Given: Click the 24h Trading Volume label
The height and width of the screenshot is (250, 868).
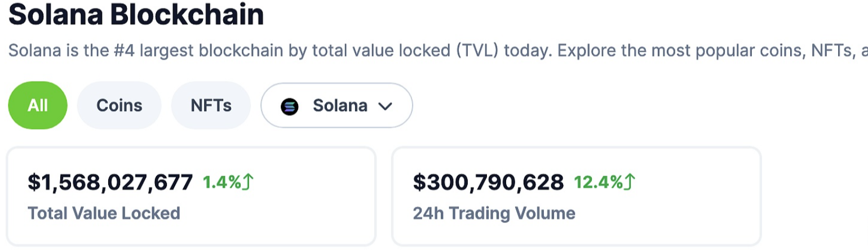Looking at the screenshot, I should coord(494,213).
